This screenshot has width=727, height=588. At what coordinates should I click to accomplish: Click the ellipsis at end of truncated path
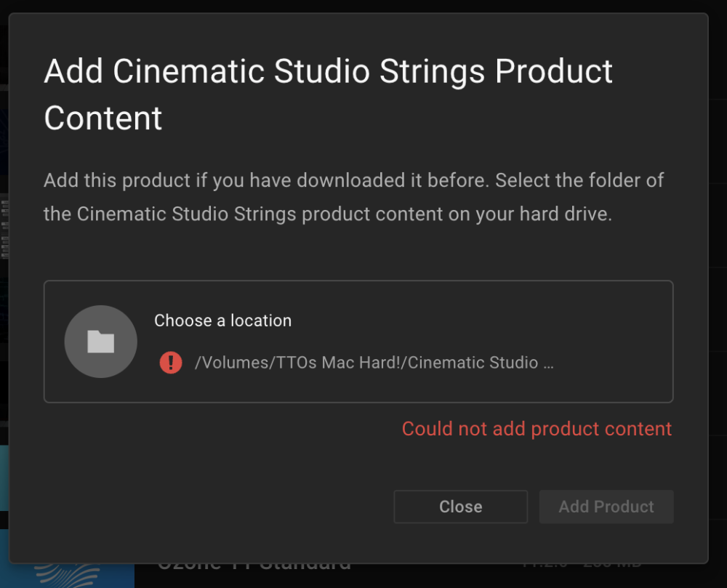[548, 363]
